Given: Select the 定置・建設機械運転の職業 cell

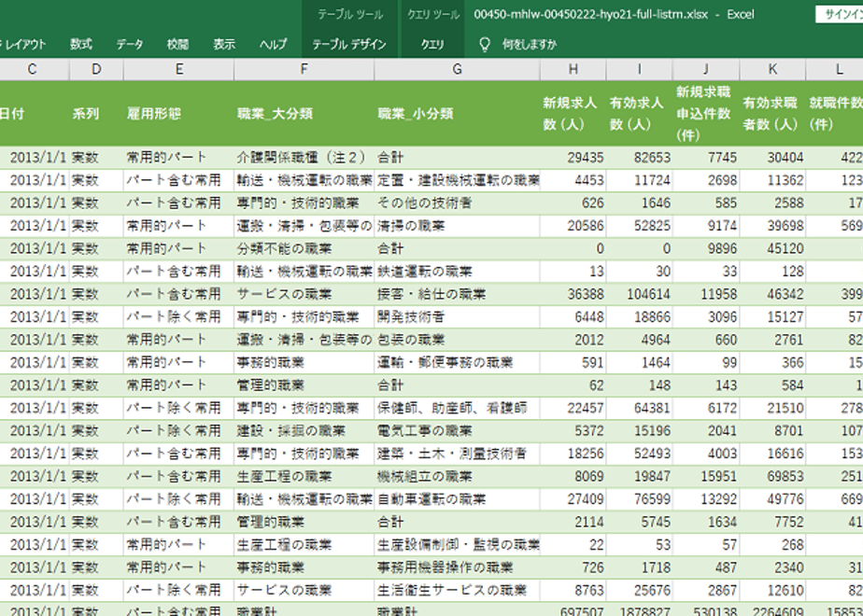Looking at the screenshot, I should 458,180.
